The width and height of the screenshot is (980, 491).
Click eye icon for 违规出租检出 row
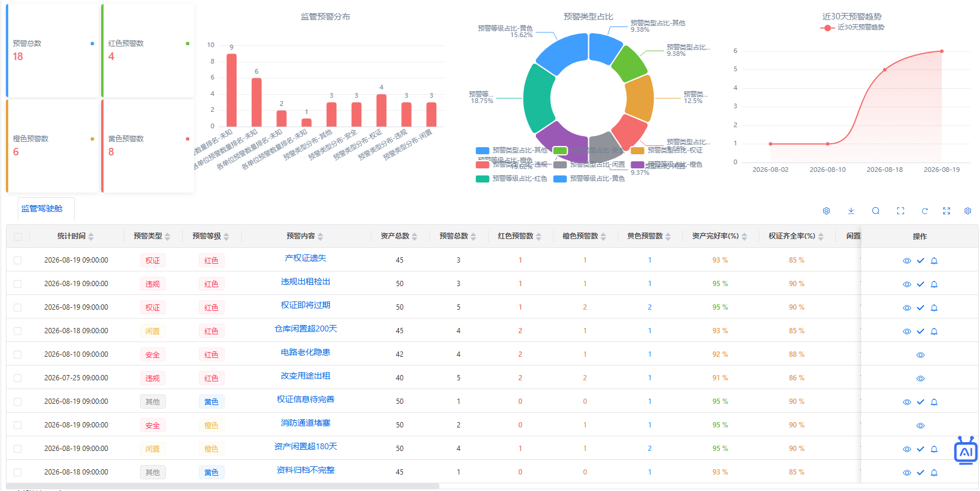click(x=907, y=284)
